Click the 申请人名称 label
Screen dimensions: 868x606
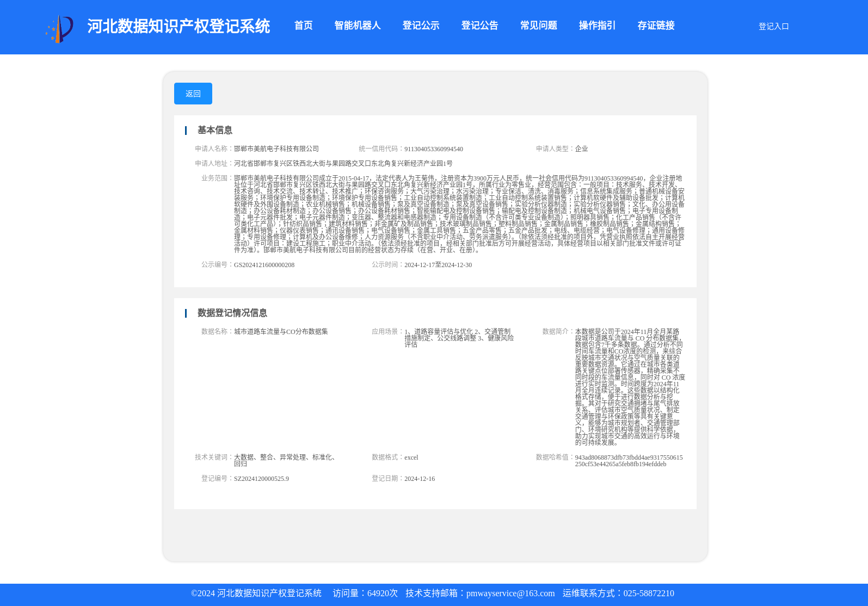[x=213, y=149]
